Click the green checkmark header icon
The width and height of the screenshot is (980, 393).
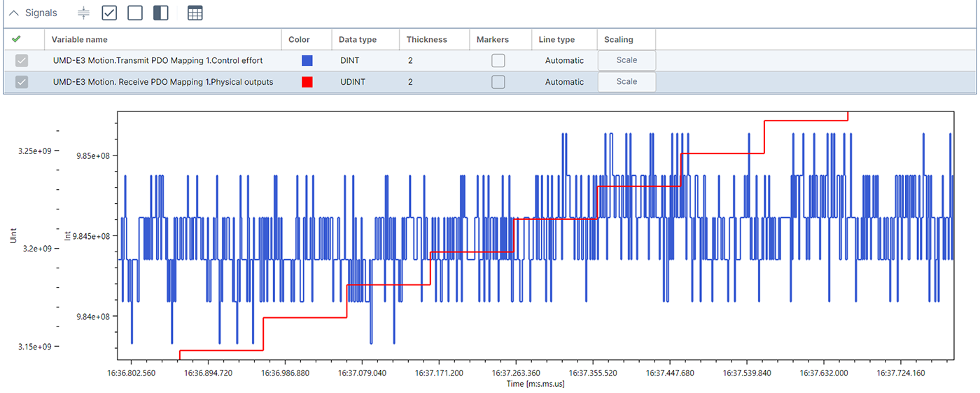click(x=16, y=39)
